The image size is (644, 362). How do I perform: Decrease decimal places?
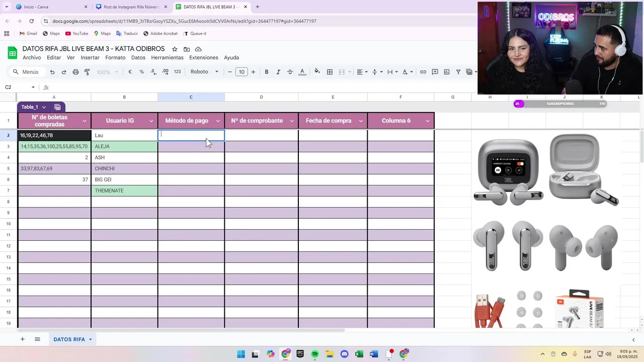click(153, 72)
